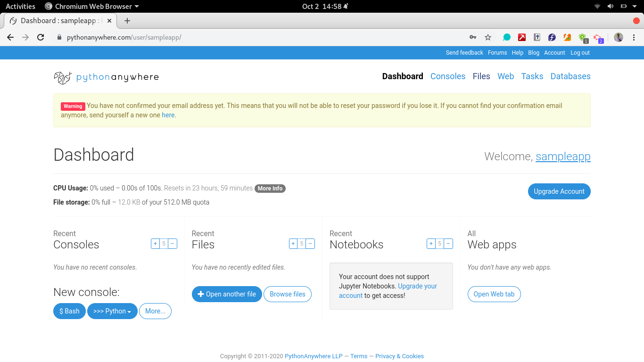Click the PythonAnywhere logo
Image resolution: width=644 pixels, height=362 pixels.
106,77
